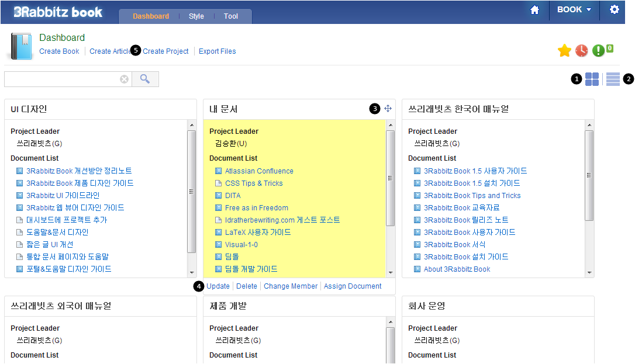
Task: Open 3Rabbitz Book Tips and Tricks
Action: [472, 196]
